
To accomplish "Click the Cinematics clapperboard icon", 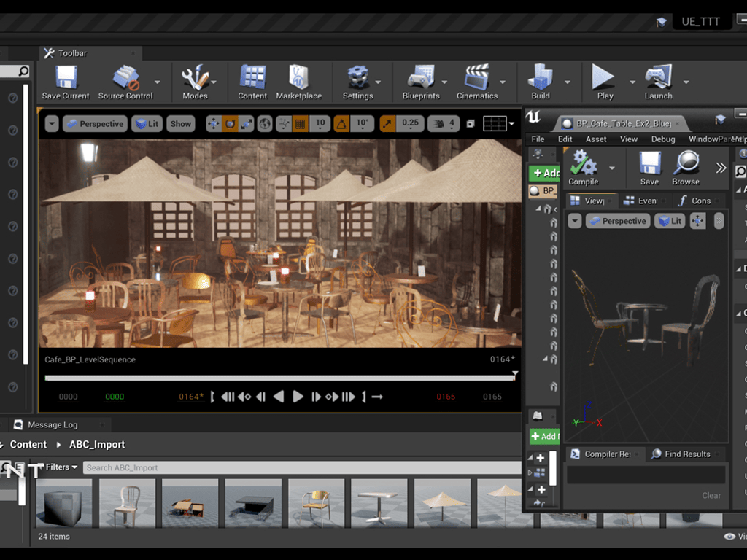I will tap(477, 77).
